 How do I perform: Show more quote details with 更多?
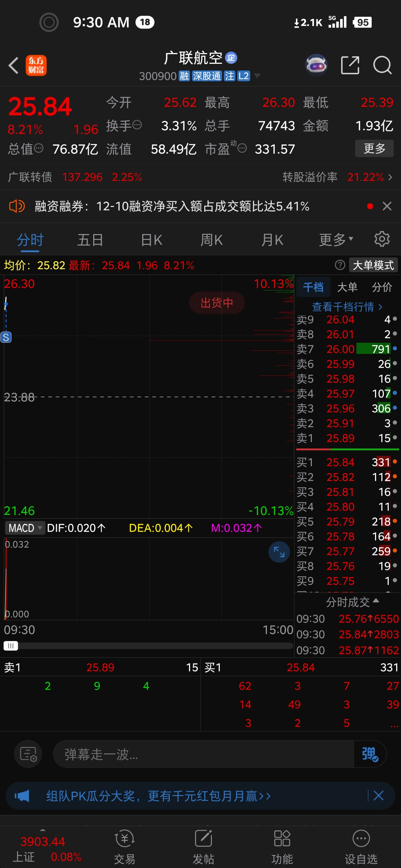(x=374, y=148)
